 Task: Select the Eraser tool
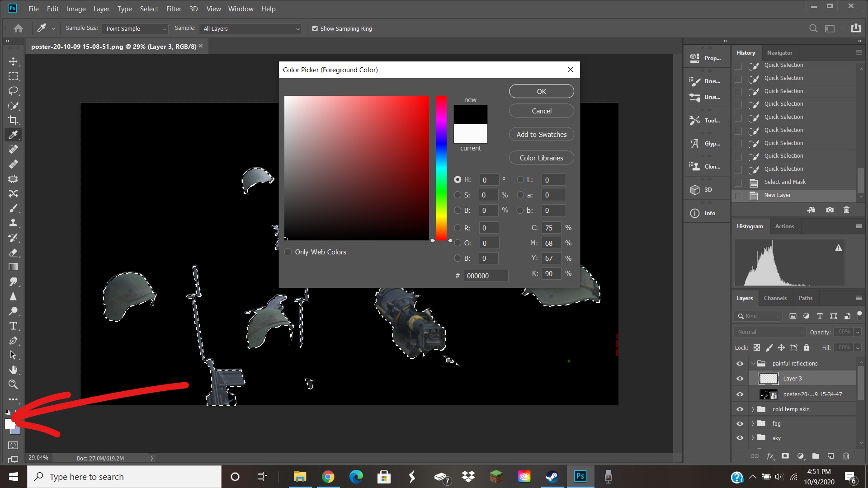(13, 253)
